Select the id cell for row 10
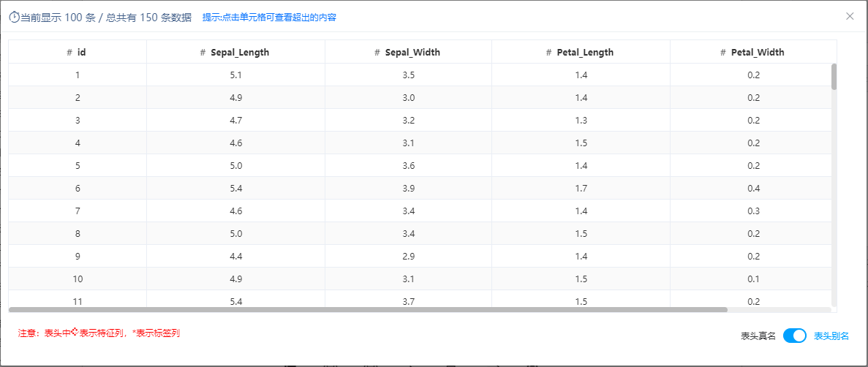The width and height of the screenshot is (868, 367). 78,279
